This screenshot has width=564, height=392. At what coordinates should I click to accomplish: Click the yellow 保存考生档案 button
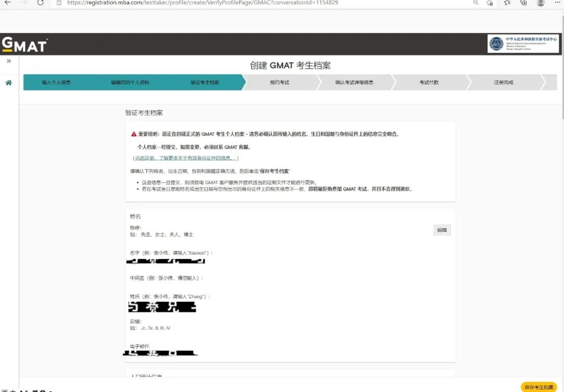[x=539, y=387]
